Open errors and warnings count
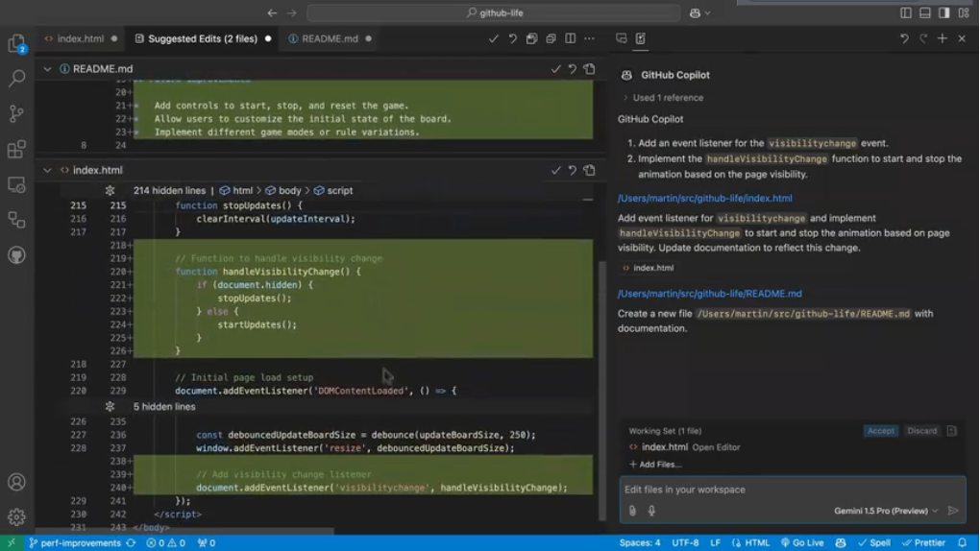 (x=165, y=543)
